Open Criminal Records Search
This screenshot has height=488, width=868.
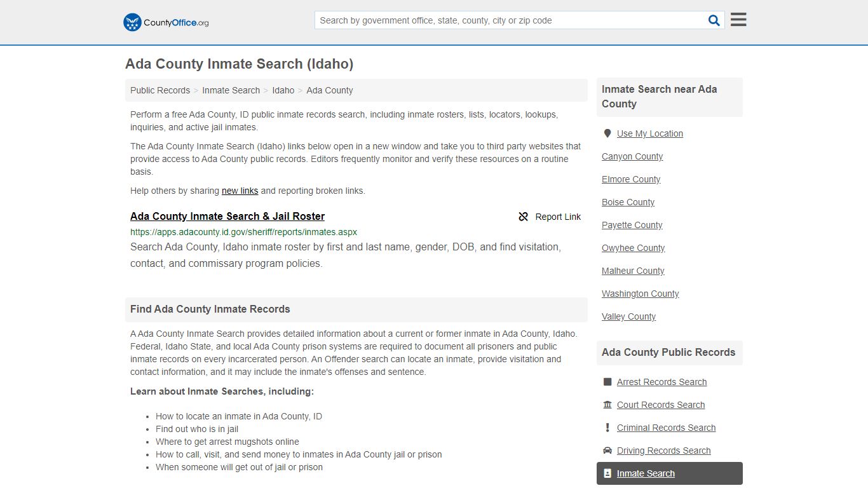666,428
